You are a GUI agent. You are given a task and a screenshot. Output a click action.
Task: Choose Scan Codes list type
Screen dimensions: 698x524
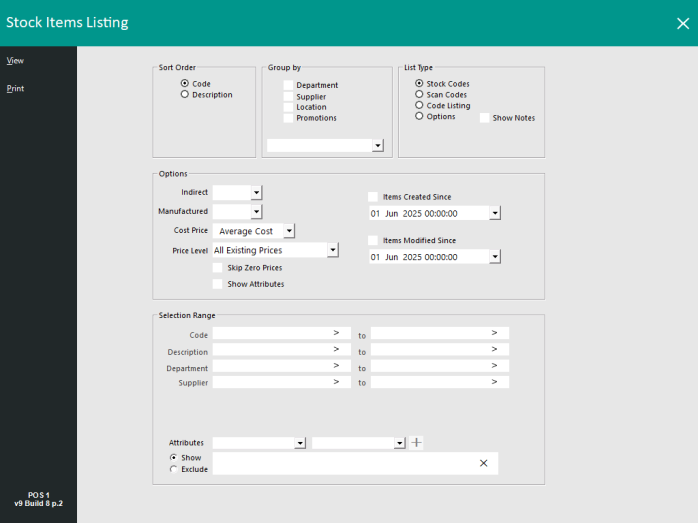click(x=419, y=94)
